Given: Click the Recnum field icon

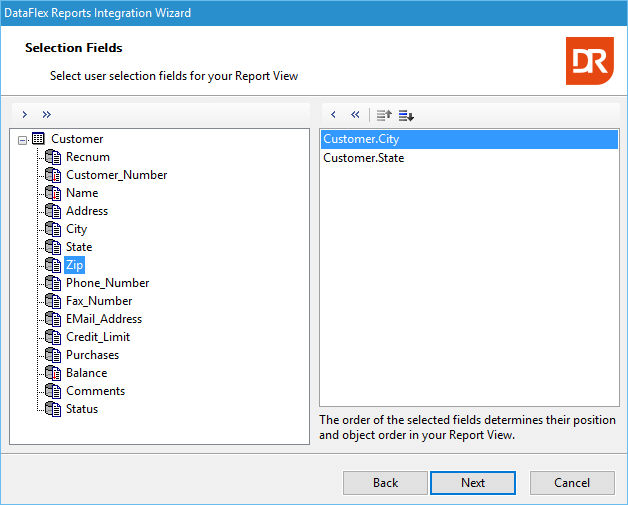Looking at the screenshot, I should coord(53,157).
